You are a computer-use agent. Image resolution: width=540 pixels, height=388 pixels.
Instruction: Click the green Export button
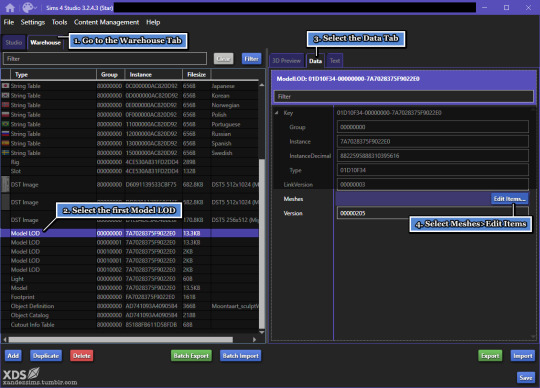pyautogui.click(x=490, y=355)
